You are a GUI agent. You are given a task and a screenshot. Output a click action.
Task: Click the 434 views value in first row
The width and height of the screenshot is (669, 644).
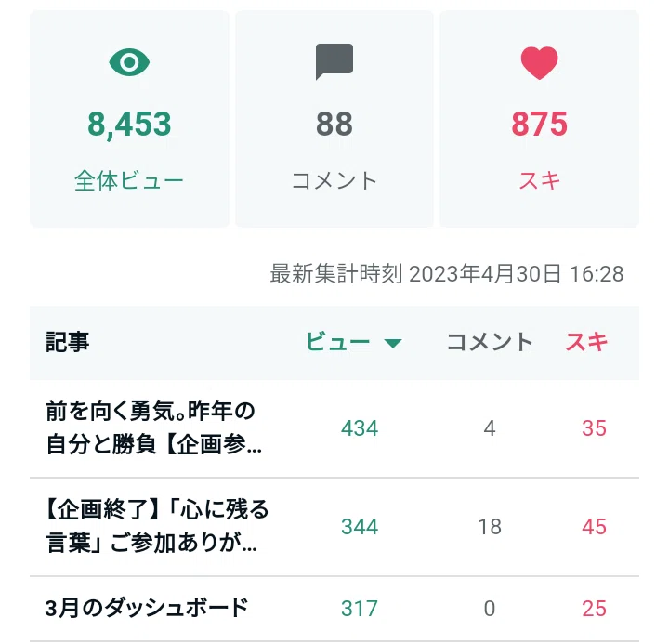coord(360,428)
